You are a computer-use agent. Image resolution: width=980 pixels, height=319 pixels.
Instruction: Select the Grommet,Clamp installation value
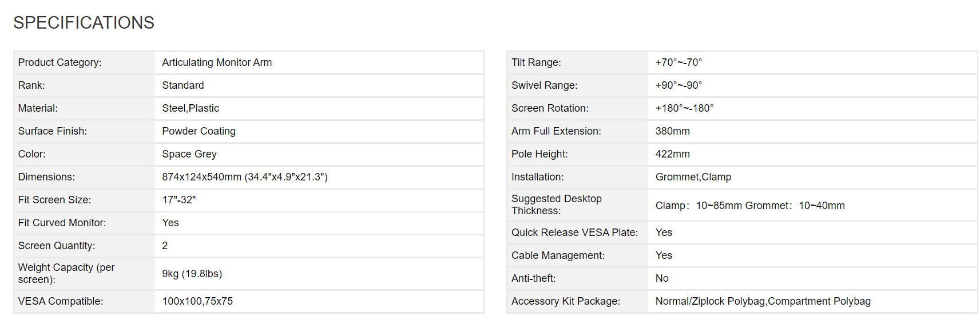click(693, 177)
